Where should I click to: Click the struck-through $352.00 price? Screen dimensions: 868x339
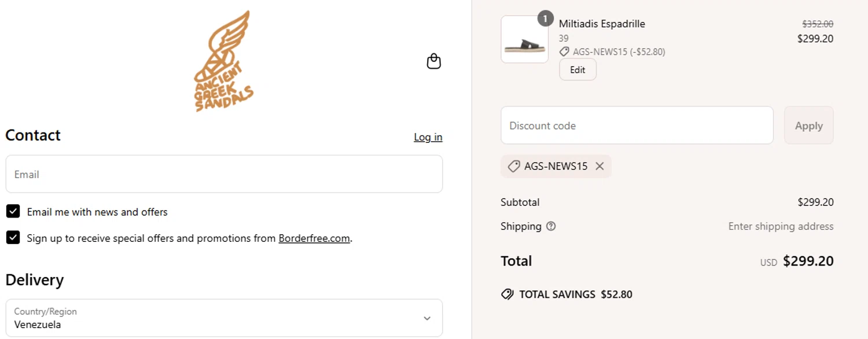(817, 24)
